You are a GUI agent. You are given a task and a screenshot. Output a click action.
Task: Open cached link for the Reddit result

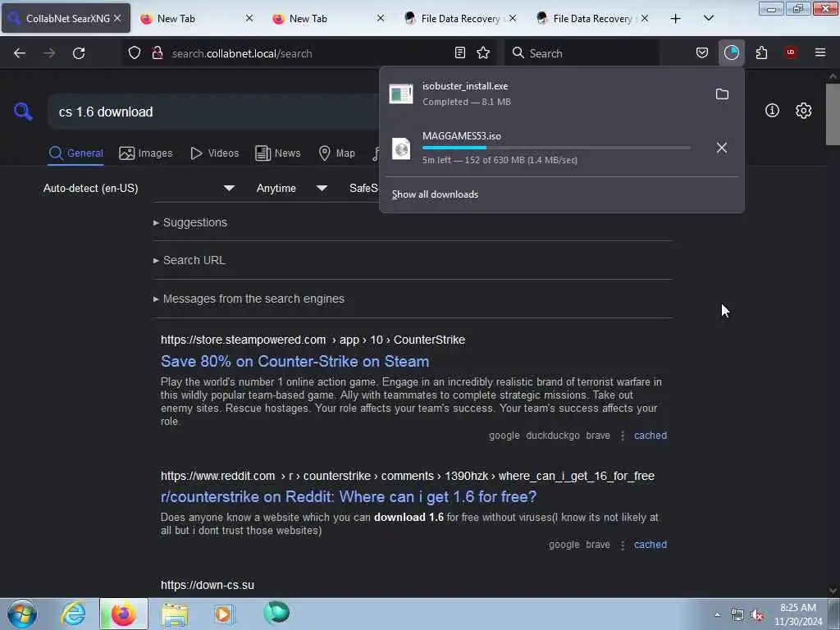[x=651, y=545]
